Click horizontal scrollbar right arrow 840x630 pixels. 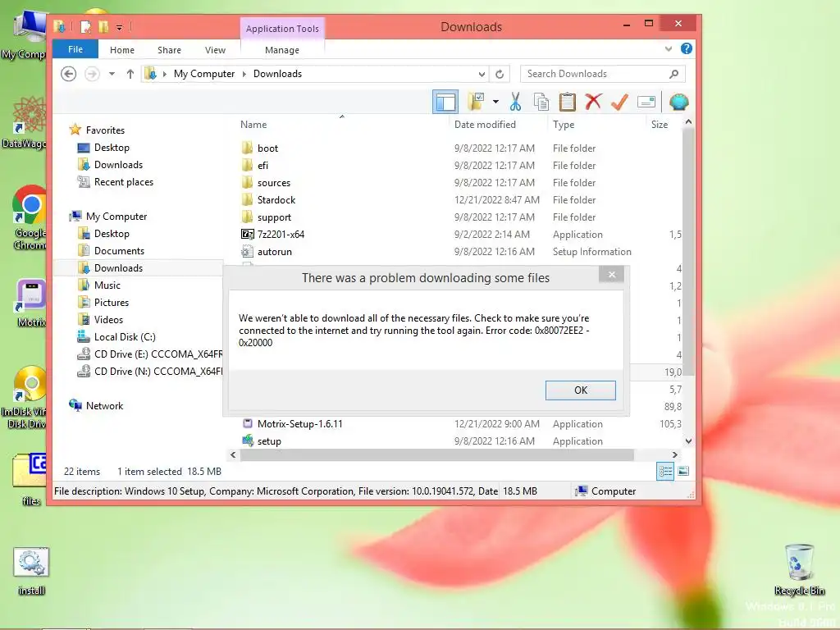674,454
